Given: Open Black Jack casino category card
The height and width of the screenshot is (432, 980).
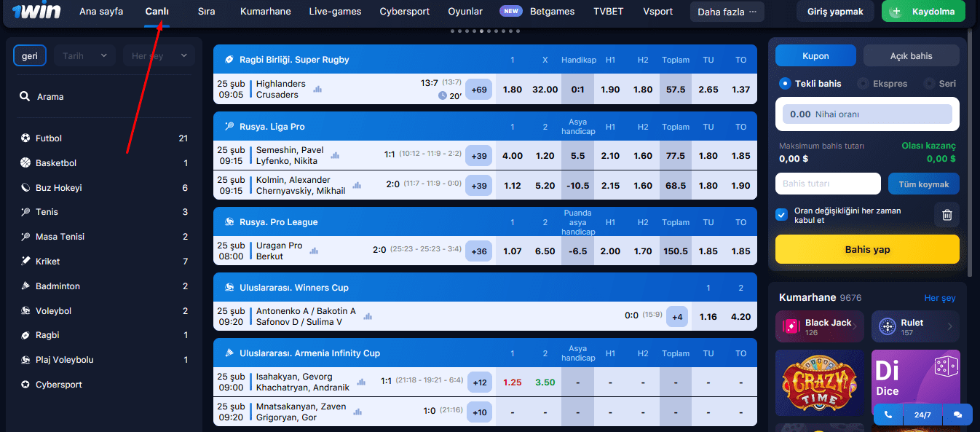Looking at the screenshot, I should 820,327.
